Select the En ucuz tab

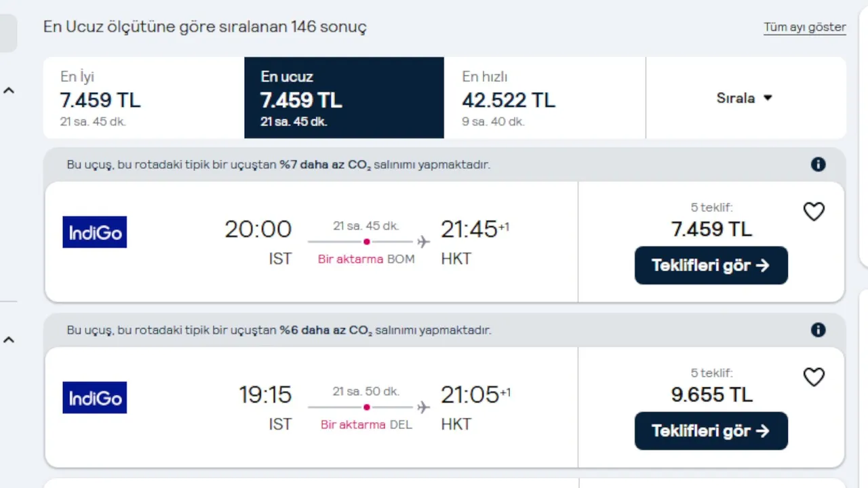[x=344, y=98]
